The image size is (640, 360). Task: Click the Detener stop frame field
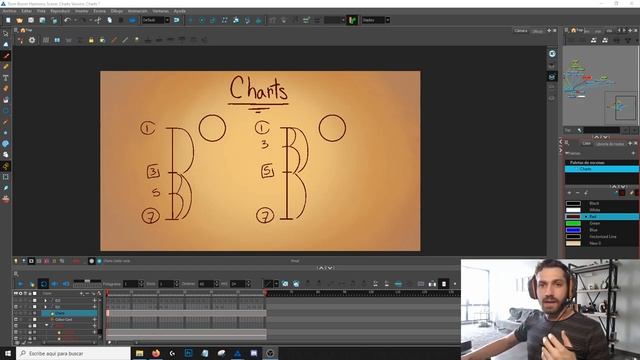206,284
